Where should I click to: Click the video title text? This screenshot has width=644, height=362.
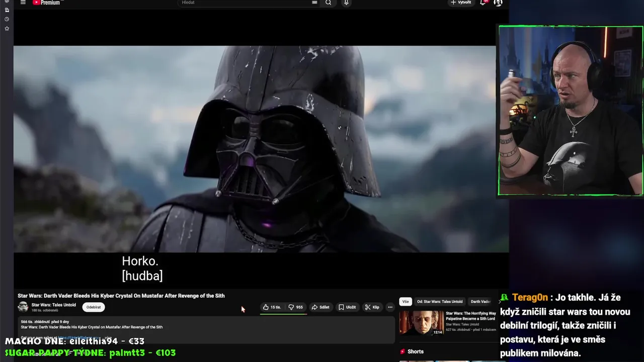pos(121,296)
